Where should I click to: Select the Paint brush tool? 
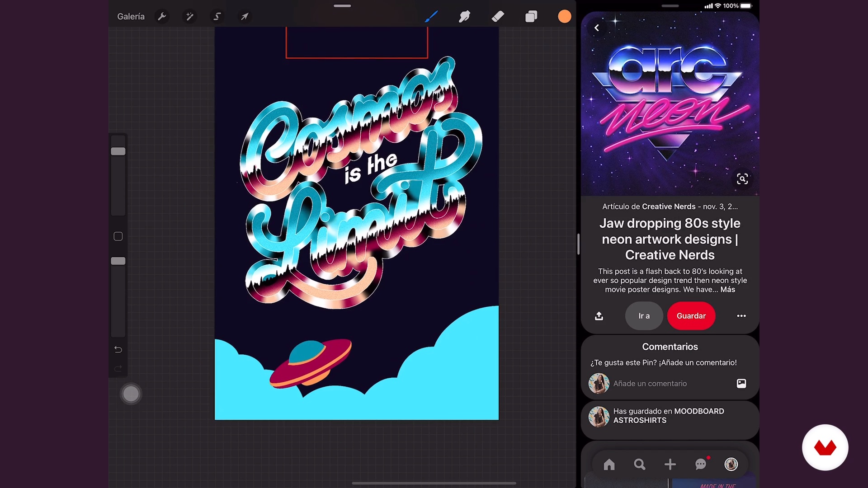tap(431, 17)
